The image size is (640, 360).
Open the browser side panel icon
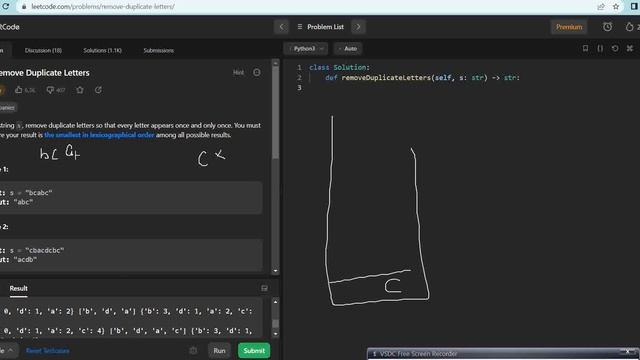pyautogui.click(x=634, y=7)
